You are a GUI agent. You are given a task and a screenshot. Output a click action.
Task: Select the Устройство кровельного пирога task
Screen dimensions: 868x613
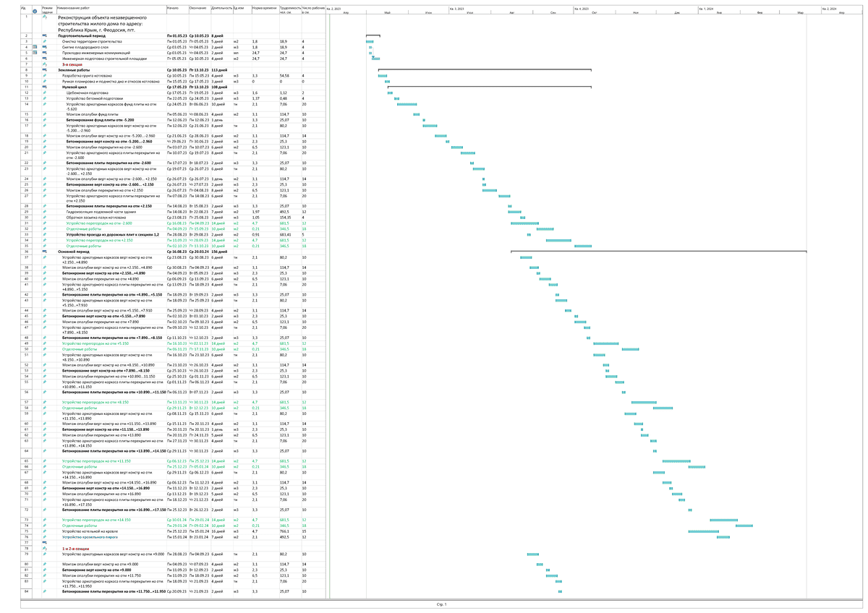tap(90, 537)
